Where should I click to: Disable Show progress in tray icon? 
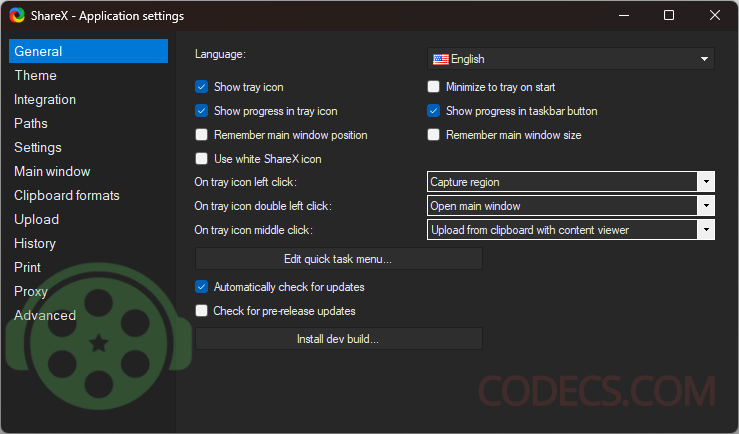coord(201,111)
